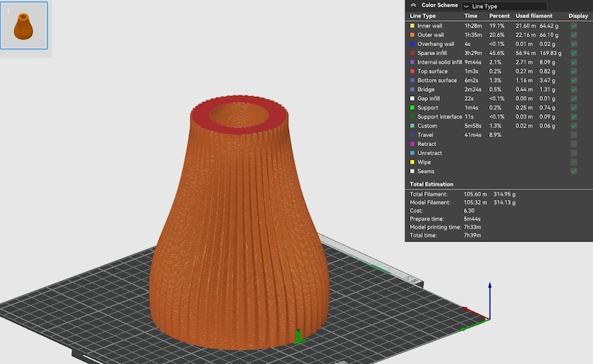
Task: Click the Bridge color swatch
Action: point(412,89)
